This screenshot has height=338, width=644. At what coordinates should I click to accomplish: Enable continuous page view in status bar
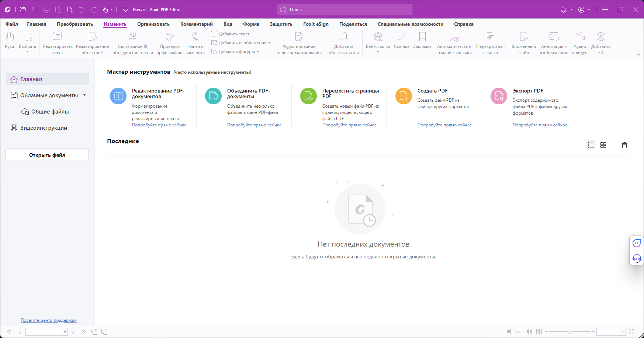[519, 332]
